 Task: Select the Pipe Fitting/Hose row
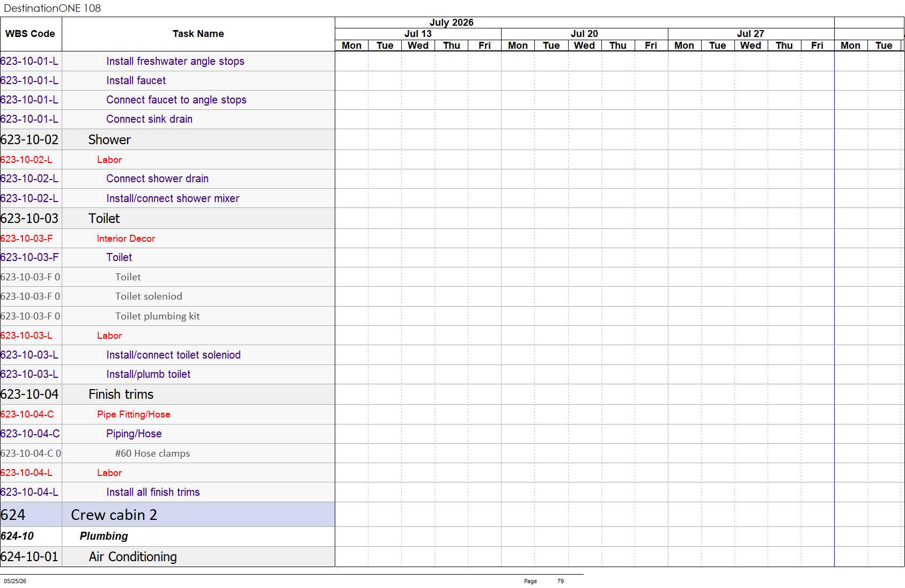(x=134, y=414)
